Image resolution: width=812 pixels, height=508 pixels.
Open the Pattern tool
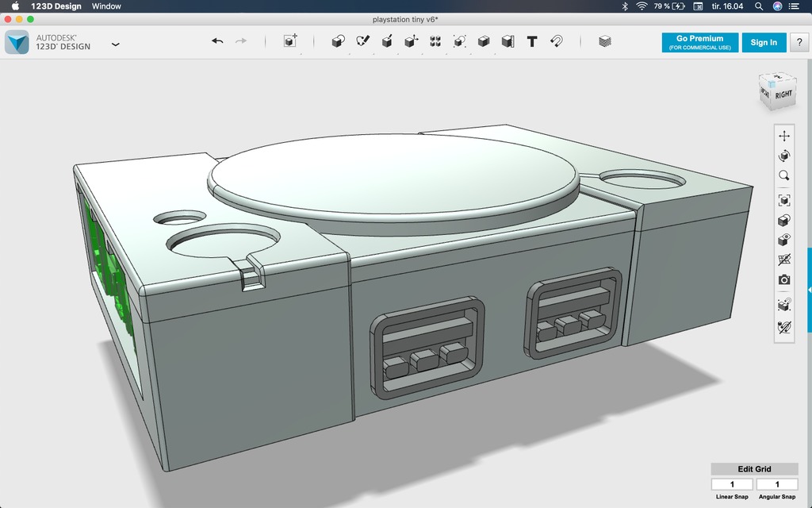click(x=435, y=41)
